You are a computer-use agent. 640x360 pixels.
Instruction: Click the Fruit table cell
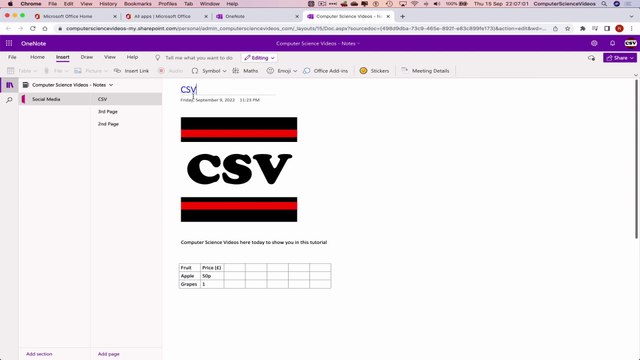click(190, 268)
